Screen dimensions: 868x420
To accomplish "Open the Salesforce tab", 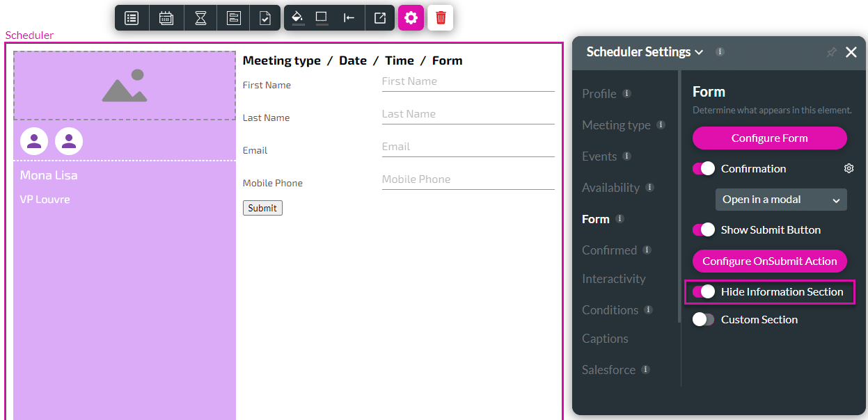I will pyautogui.click(x=608, y=370).
